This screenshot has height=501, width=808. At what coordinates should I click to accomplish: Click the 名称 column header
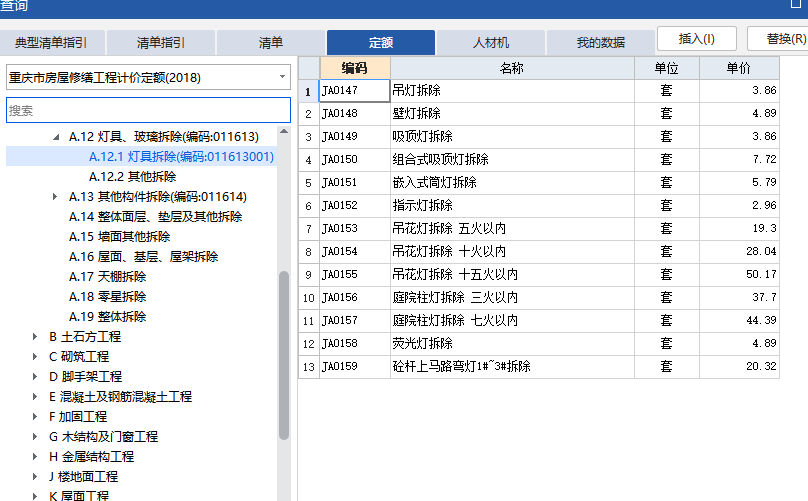tap(512, 68)
